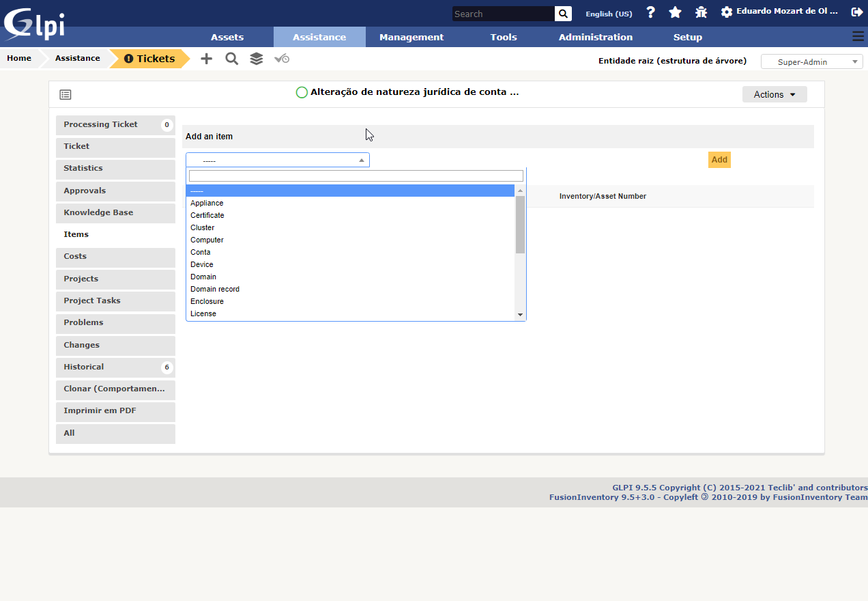The height and width of the screenshot is (601, 868).
Task: Open ticket search using the magnifier icon
Action: click(x=231, y=59)
